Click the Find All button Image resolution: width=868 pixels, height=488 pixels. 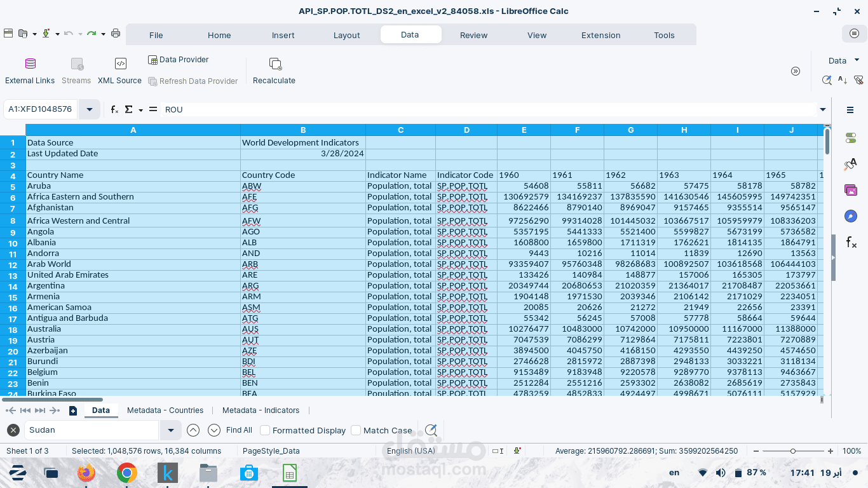(239, 430)
